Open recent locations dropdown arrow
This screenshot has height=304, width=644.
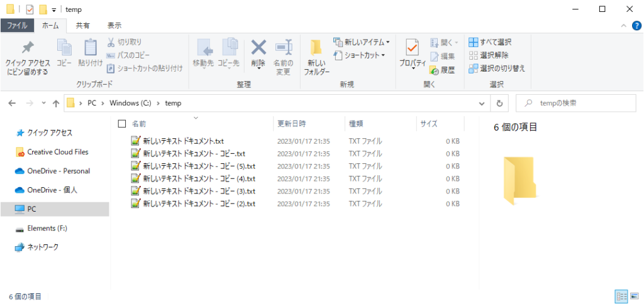pyautogui.click(x=44, y=104)
